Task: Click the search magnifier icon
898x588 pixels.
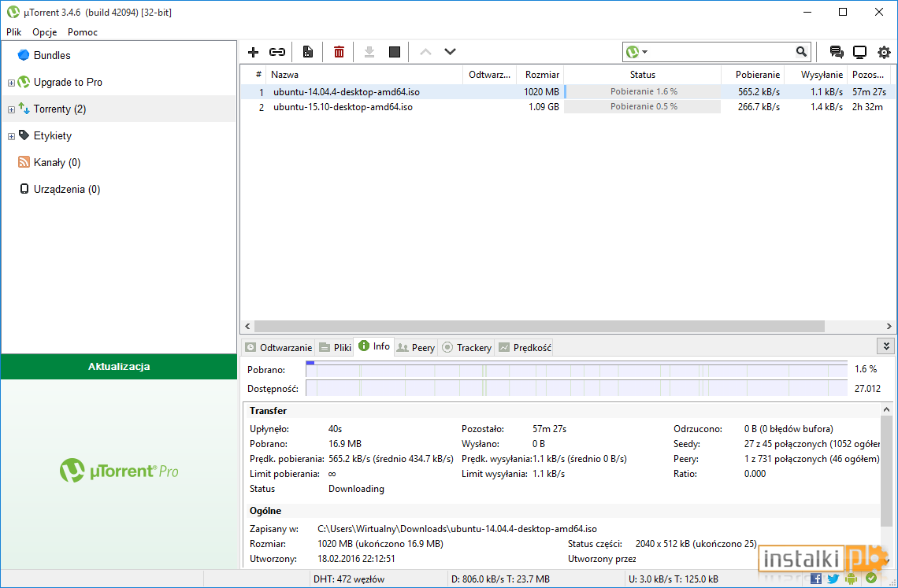Action: tap(801, 51)
